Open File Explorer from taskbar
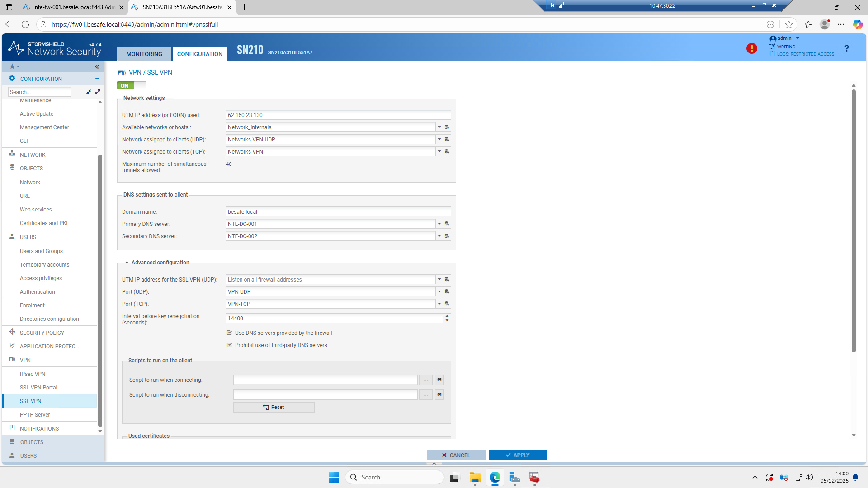The height and width of the screenshot is (488, 868). click(x=475, y=477)
